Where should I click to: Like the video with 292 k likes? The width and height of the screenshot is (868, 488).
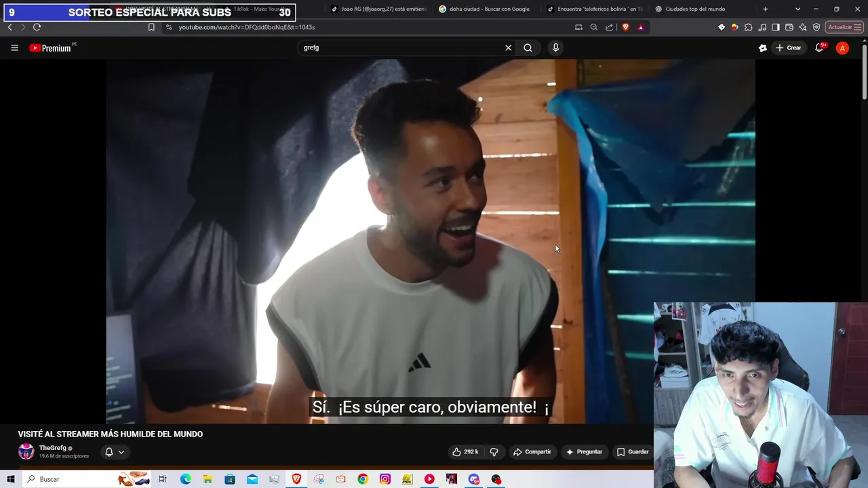tap(465, 452)
